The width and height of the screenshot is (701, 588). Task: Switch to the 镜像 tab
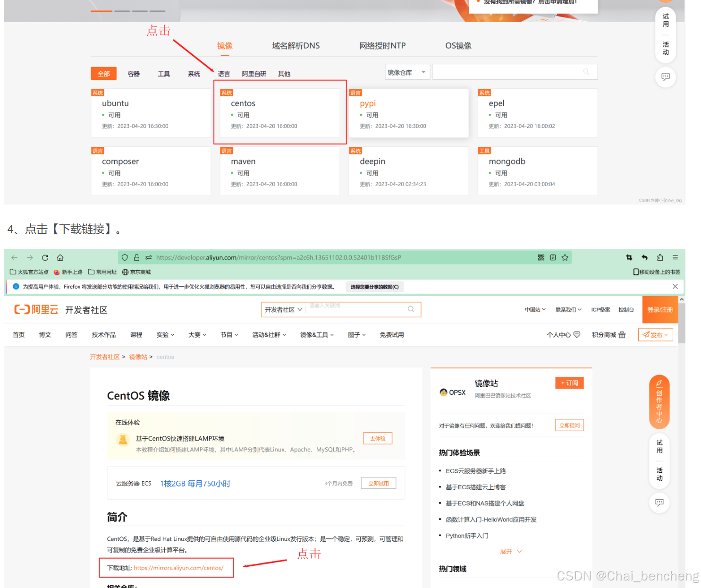click(x=225, y=46)
